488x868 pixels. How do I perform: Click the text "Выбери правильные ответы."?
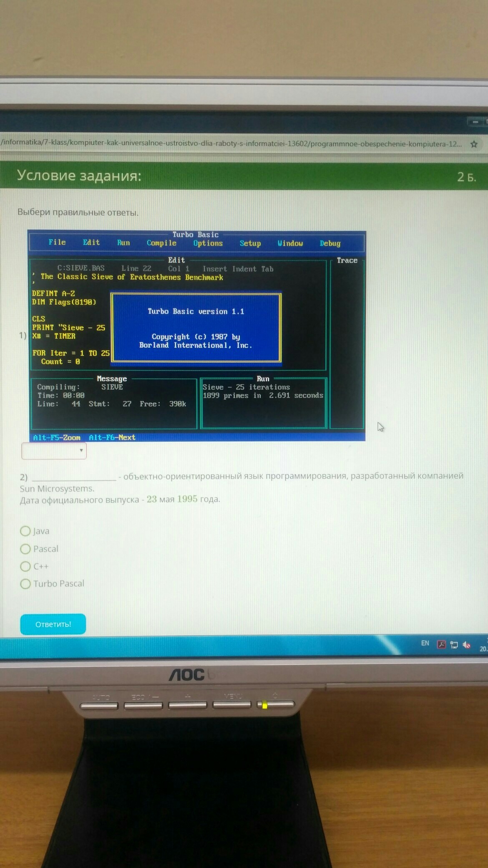tap(78, 212)
